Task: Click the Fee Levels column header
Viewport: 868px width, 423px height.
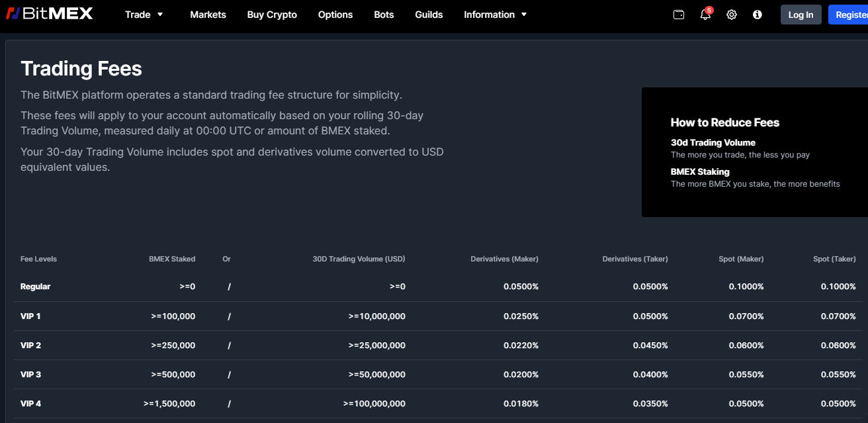Action: 39,259
